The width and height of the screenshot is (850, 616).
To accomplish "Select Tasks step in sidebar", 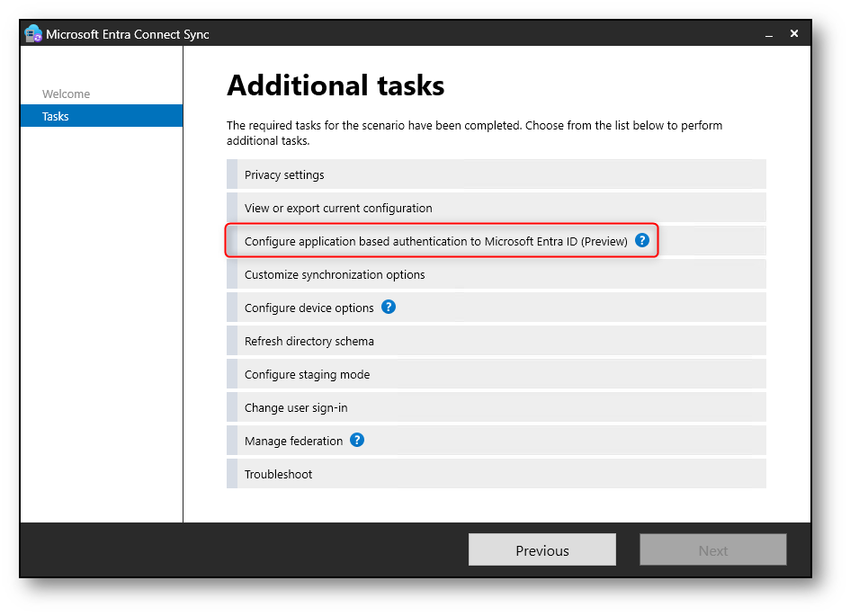I will point(102,116).
